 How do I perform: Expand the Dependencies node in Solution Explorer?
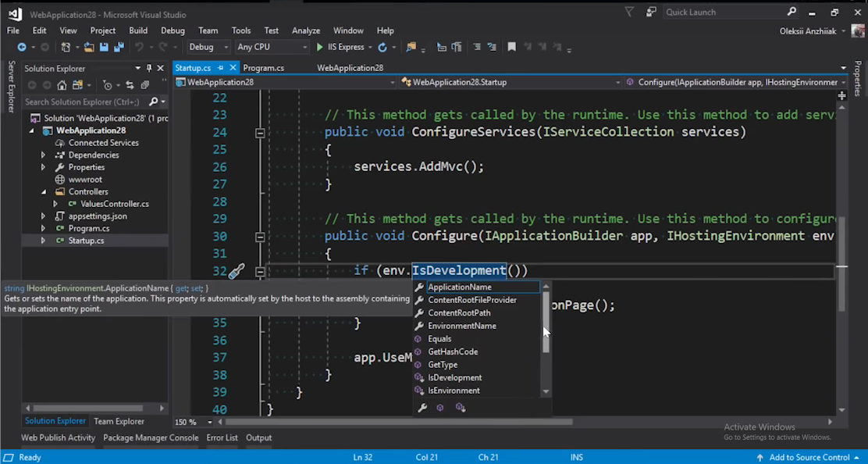44,155
